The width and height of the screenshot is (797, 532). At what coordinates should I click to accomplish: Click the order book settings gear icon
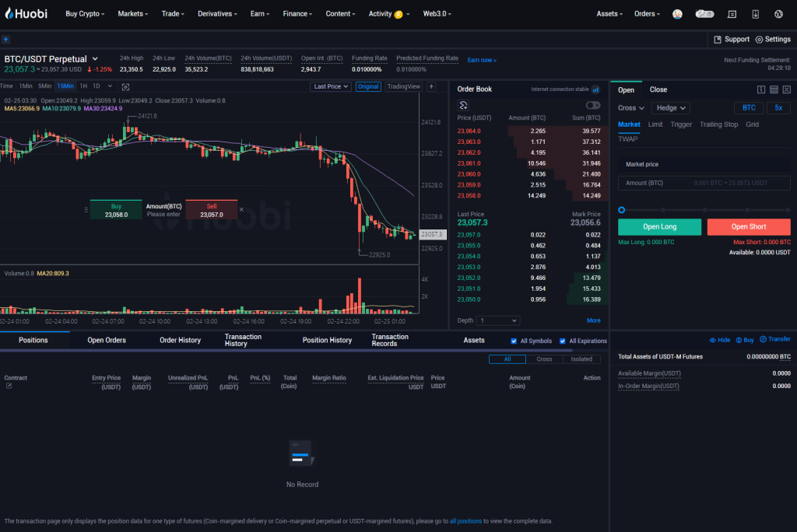463,106
